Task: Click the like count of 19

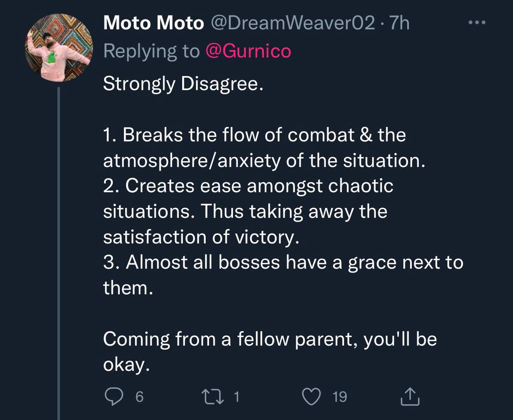Action: (340, 397)
